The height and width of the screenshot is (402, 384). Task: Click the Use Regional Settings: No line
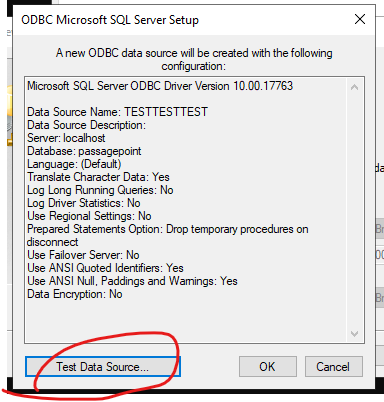89,216
